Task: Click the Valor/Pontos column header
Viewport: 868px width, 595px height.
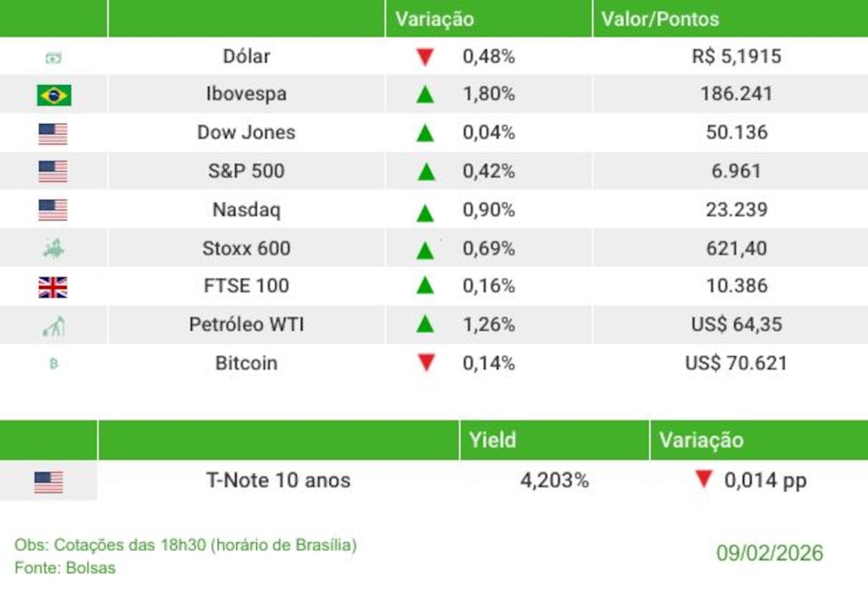Action: click(x=660, y=18)
